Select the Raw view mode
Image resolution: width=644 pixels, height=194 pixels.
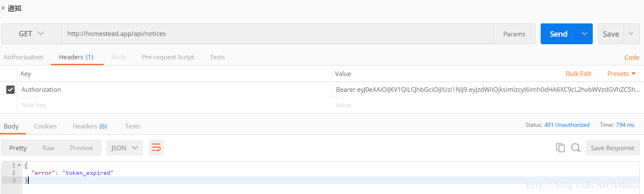tap(48, 148)
